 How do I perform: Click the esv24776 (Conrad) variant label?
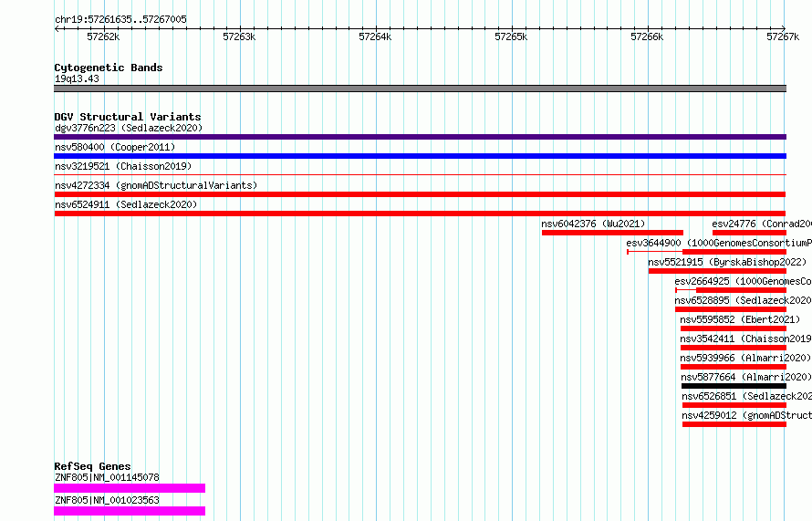pos(762,224)
